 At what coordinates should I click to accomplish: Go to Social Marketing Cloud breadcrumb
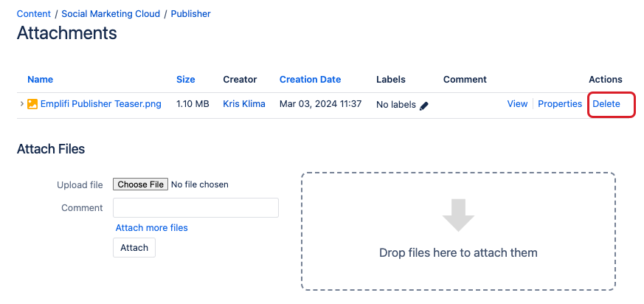tap(111, 13)
